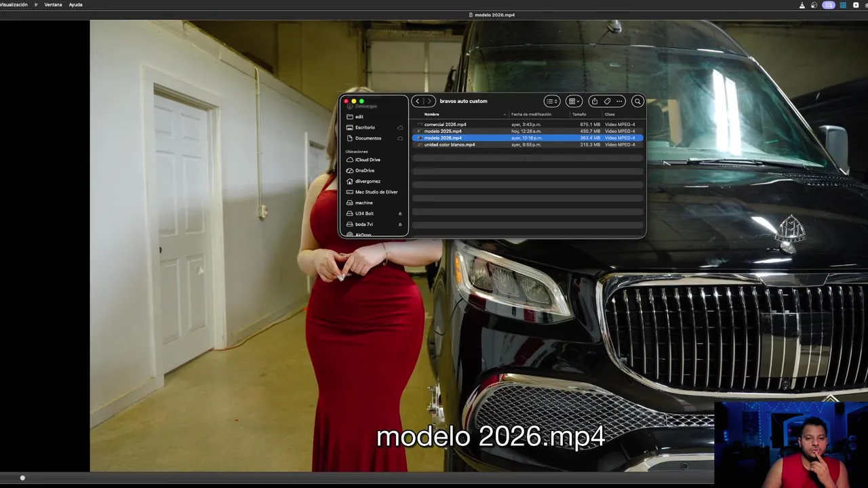Open the Ventana menu

53,5
